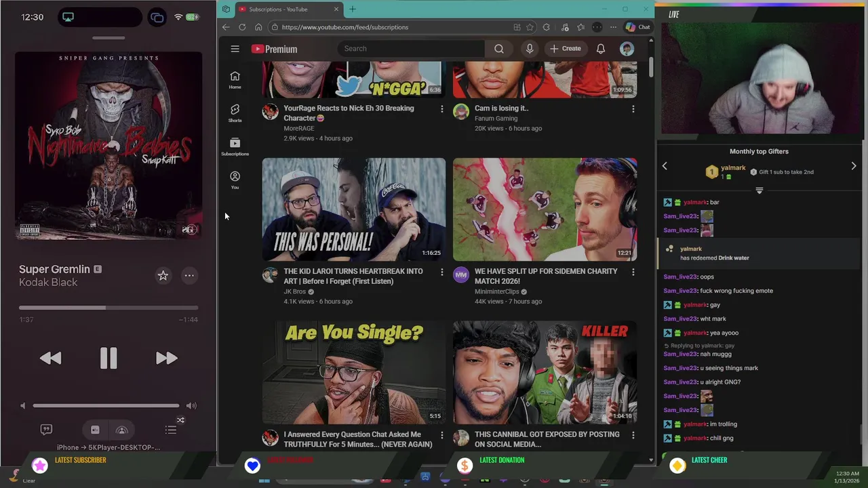Viewport: 868px width, 488px height.
Task: Open a new browser tab
Action: click(352, 9)
